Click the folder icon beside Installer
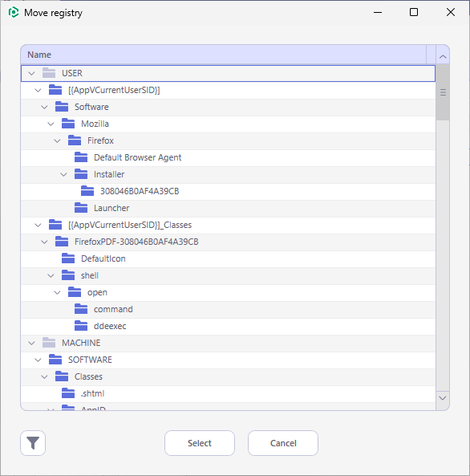The height and width of the screenshot is (476, 470). pyautogui.click(x=81, y=174)
